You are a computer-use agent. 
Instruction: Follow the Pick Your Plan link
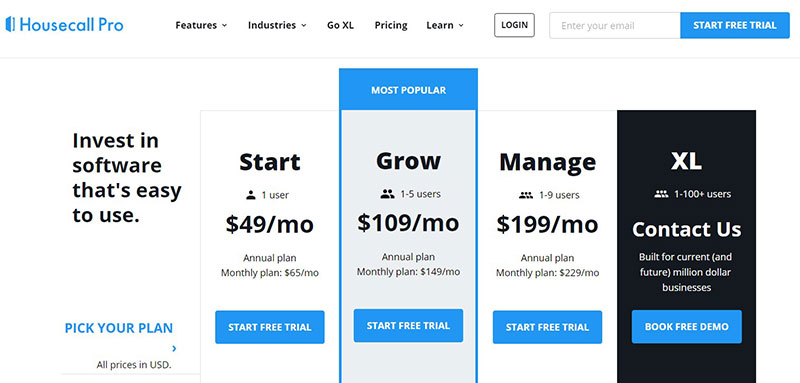point(119,328)
